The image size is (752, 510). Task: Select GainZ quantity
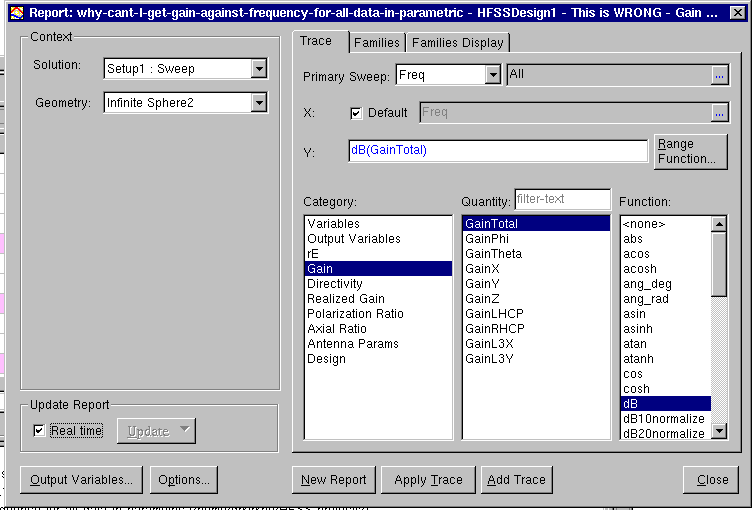[x=536, y=298]
